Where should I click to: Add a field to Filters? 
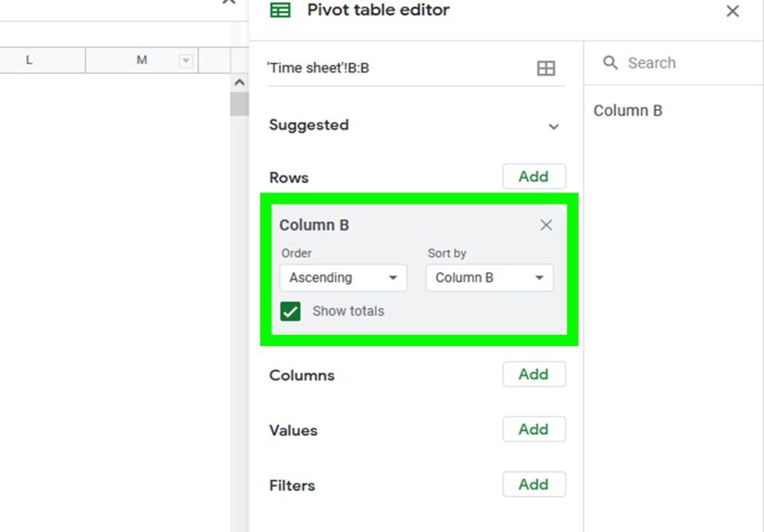tap(534, 484)
